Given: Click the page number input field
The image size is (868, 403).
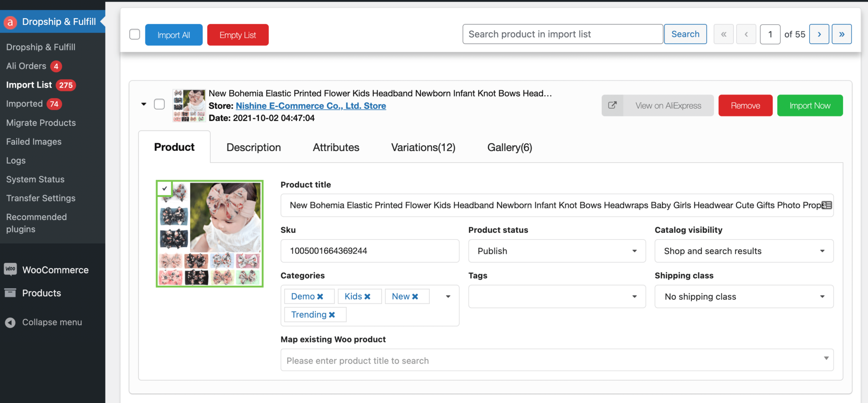Looking at the screenshot, I should (770, 34).
